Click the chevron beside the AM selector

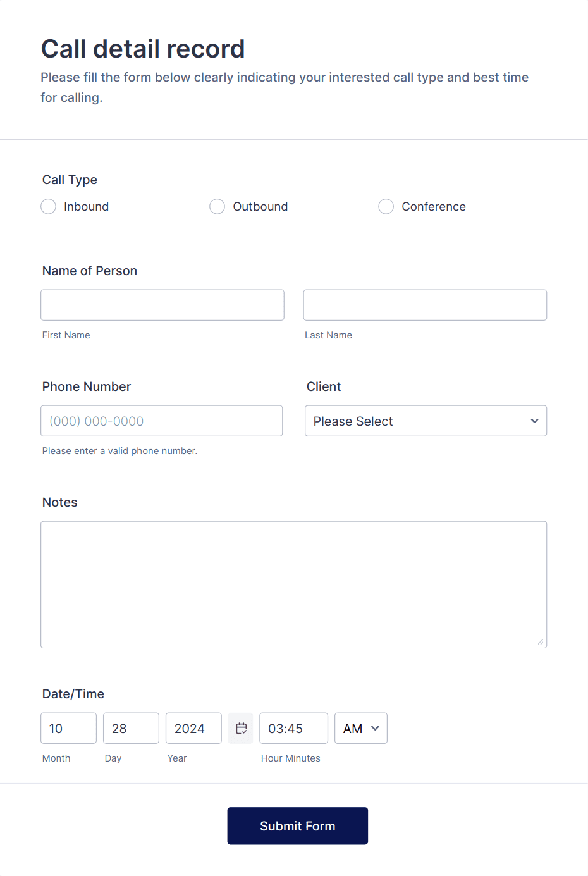point(376,728)
